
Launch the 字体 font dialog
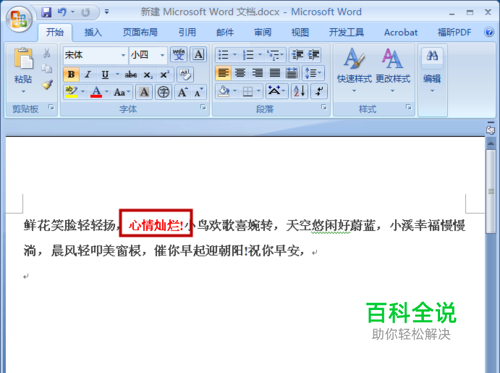pos(203,107)
